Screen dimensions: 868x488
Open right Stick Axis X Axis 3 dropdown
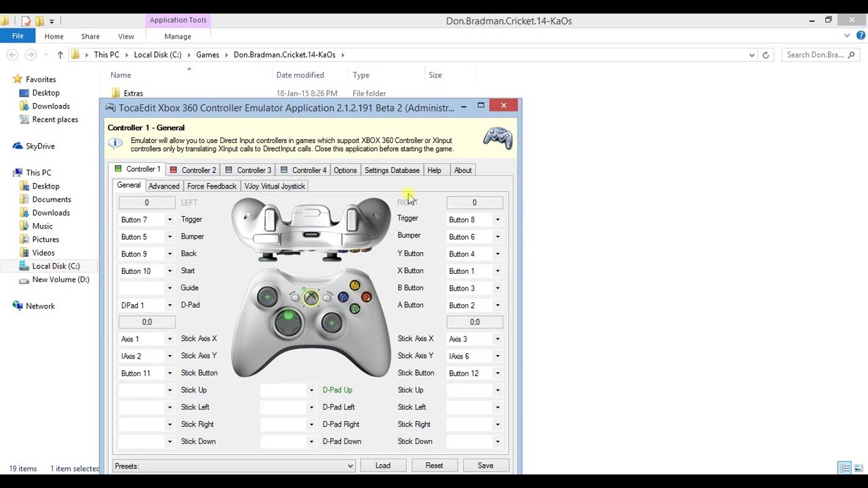[x=497, y=339]
